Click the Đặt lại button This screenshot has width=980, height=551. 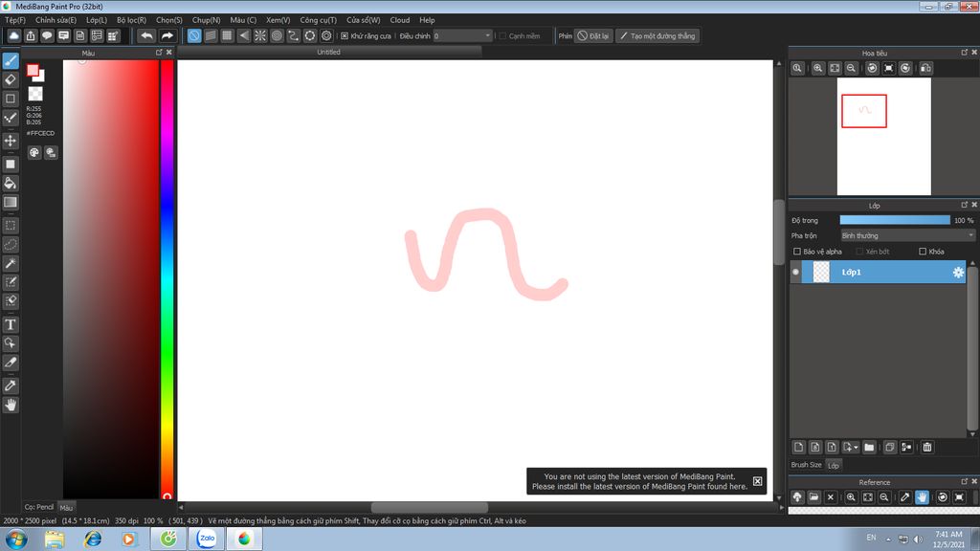click(x=593, y=35)
